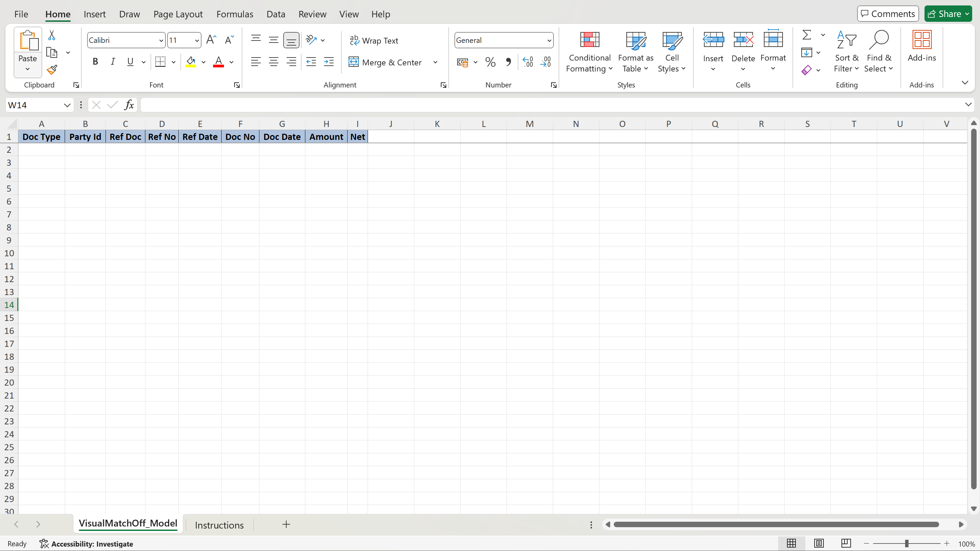This screenshot has height=551, width=980.
Task: Click the Percent Style icon
Action: (491, 62)
